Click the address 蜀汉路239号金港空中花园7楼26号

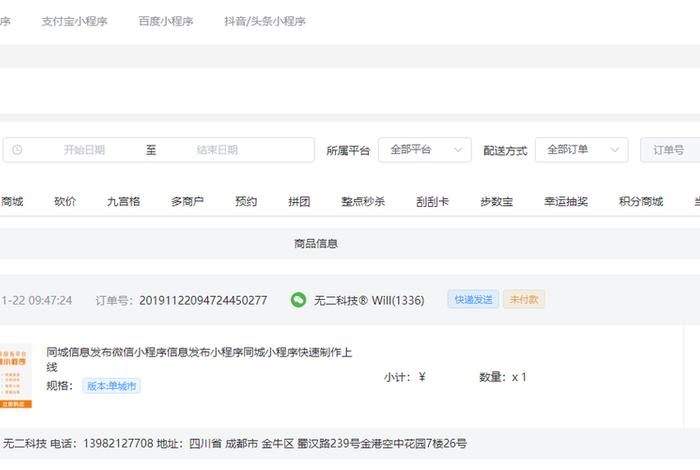[382, 444]
